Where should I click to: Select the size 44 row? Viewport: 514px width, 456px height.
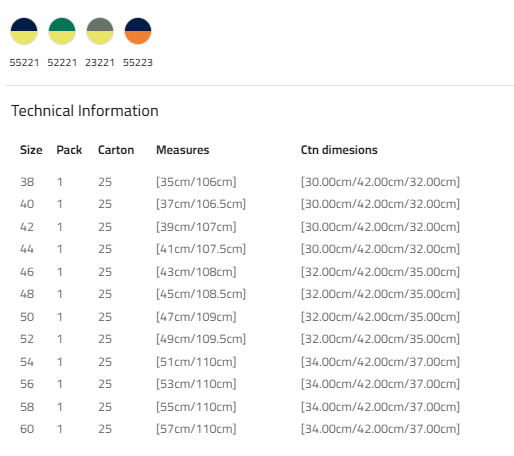(x=240, y=249)
